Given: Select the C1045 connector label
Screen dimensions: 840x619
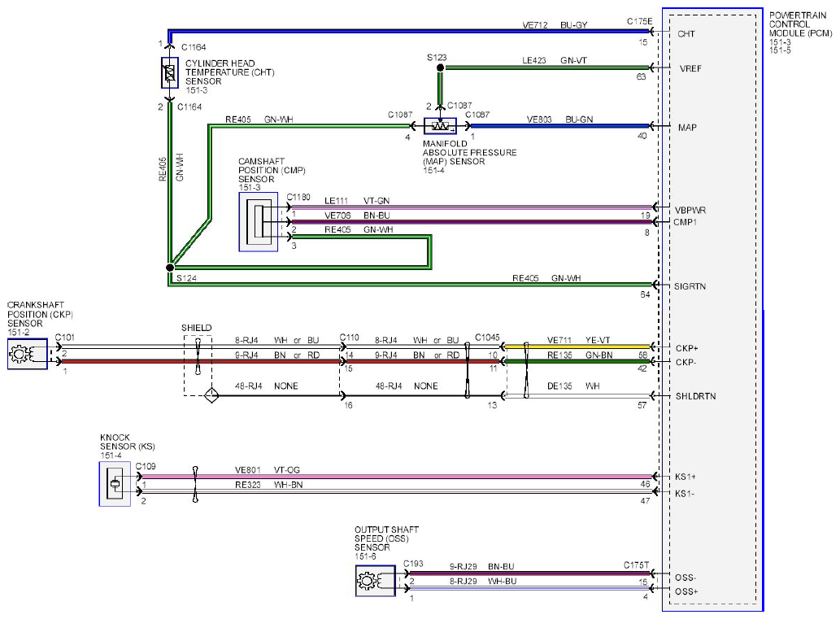Looking at the screenshot, I should coord(487,338).
